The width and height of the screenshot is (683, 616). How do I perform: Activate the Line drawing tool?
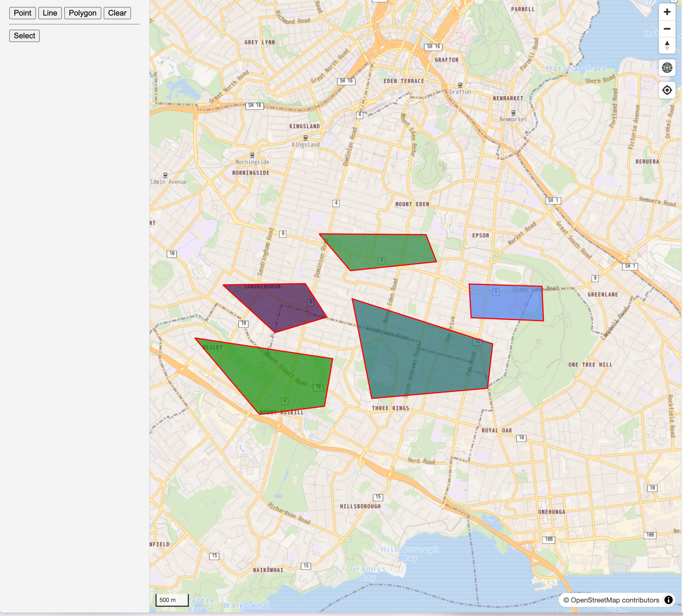point(50,13)
